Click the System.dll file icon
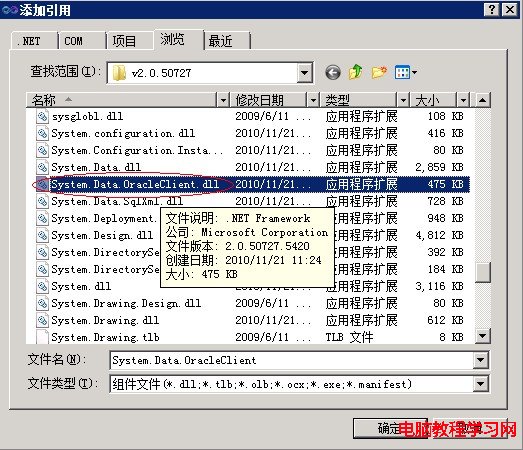Image resolution: width=523 pixels, height=450 pixels. (x=42, y=286)
